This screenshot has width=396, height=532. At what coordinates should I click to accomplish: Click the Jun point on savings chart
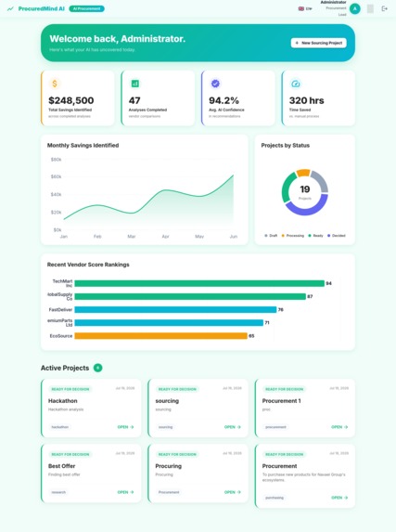click(234, 175)
